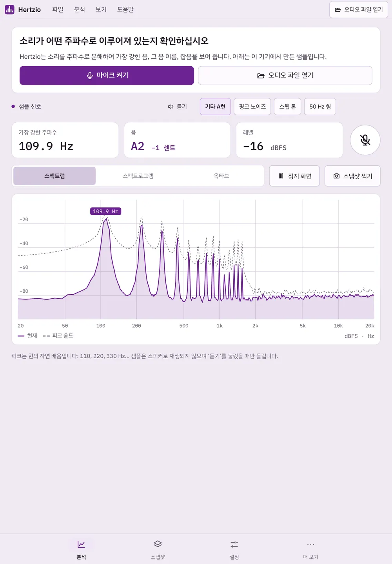The width and height of the screenshot is (392, 564).
Task: Click 정지 화면 pause button
Action: 294,176
